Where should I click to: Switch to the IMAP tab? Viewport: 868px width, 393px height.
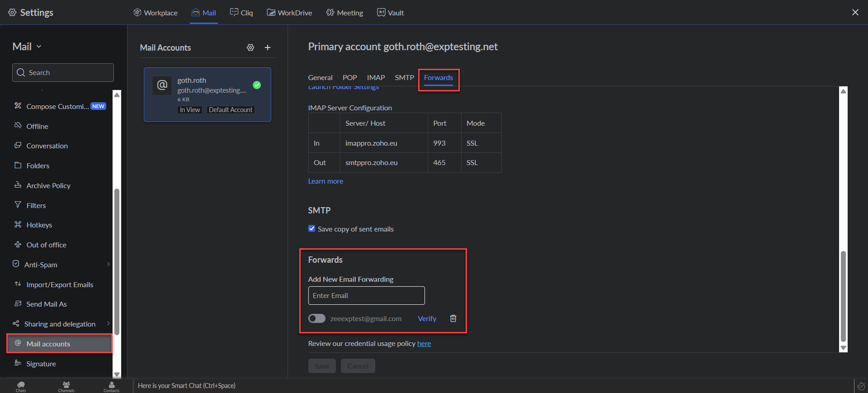point(376,77)
